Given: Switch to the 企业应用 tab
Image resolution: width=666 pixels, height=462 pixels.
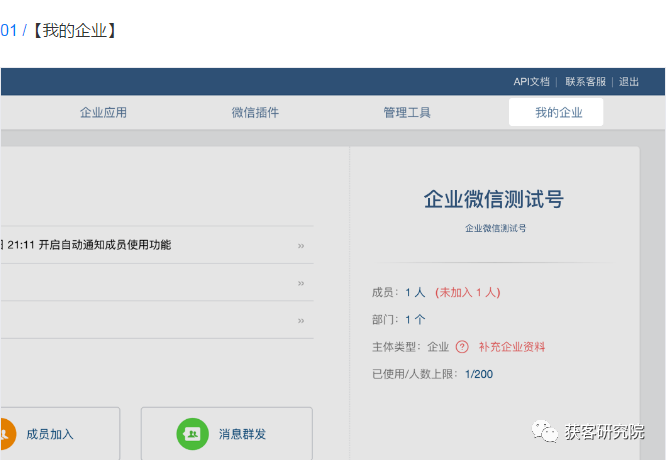Looking at the screenshot, I should (103, 113).
